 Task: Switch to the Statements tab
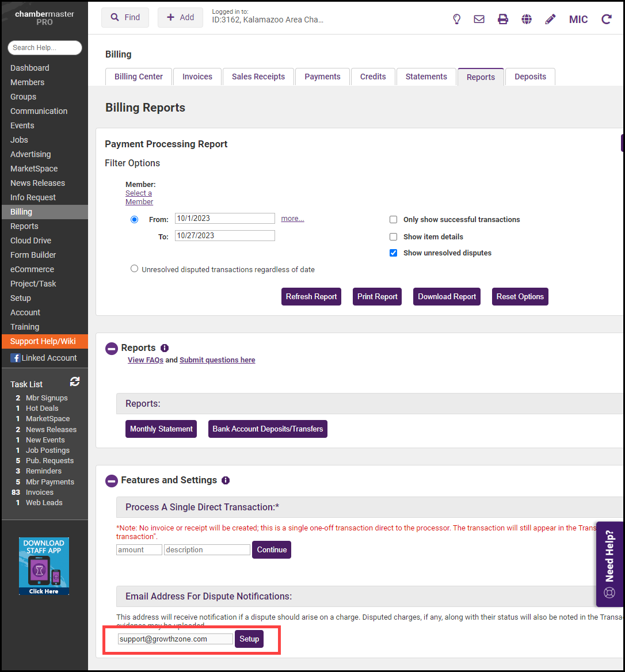(x=426, y=77)
